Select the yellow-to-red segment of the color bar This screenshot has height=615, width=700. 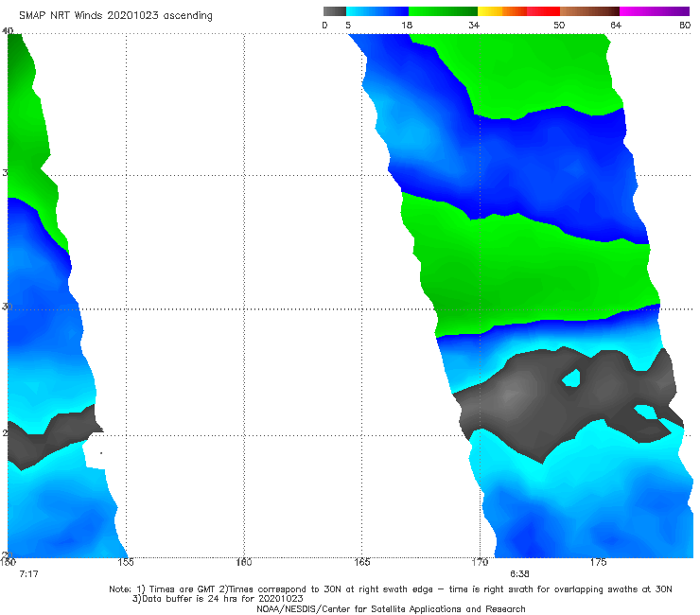518,11
